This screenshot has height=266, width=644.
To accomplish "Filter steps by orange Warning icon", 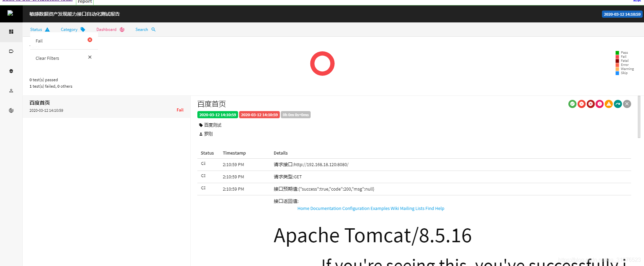I will 609,104.
